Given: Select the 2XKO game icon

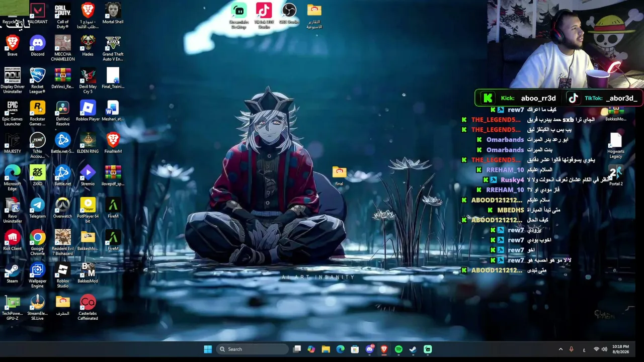Looking at the screenshot, I should (x=38, y=175).
